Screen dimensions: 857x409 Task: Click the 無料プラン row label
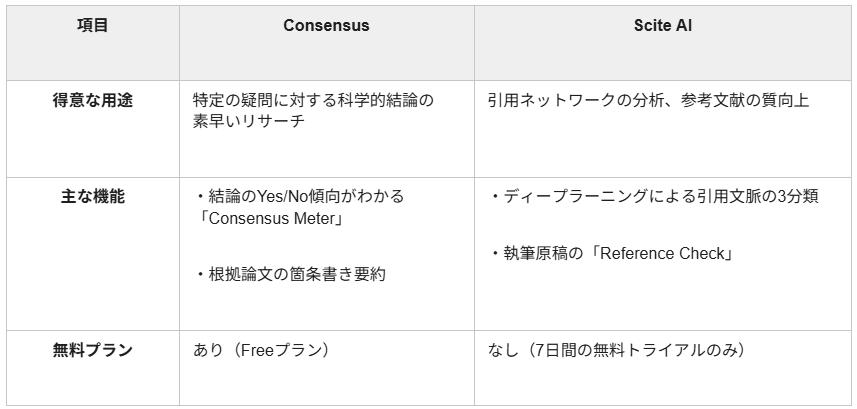93,350
